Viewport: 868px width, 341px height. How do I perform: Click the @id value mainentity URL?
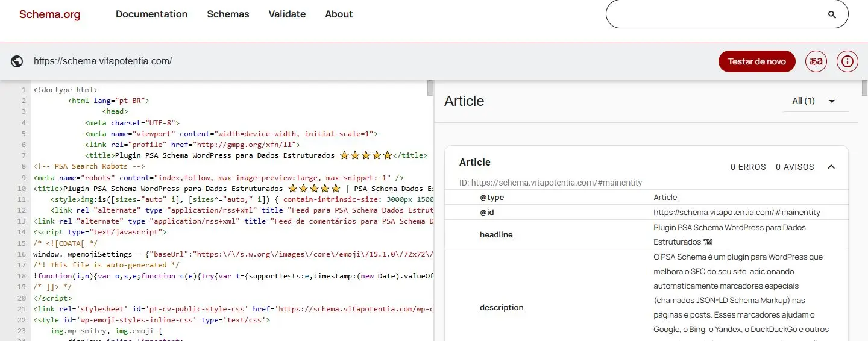click(737, 213)
